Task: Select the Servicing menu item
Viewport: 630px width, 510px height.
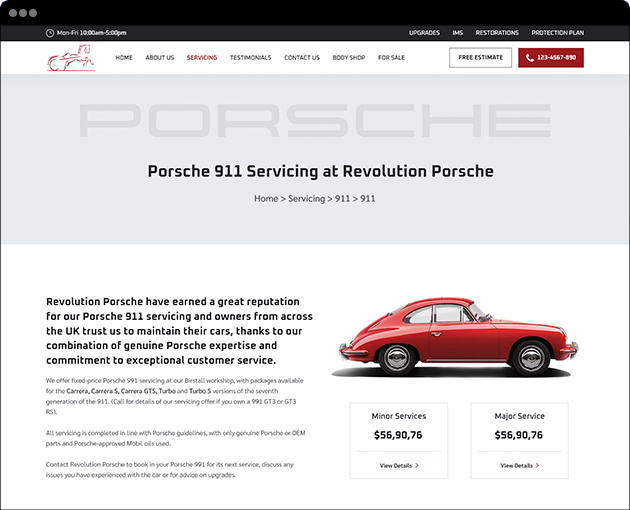Action: pyautogui.click(x=202, y=57)
